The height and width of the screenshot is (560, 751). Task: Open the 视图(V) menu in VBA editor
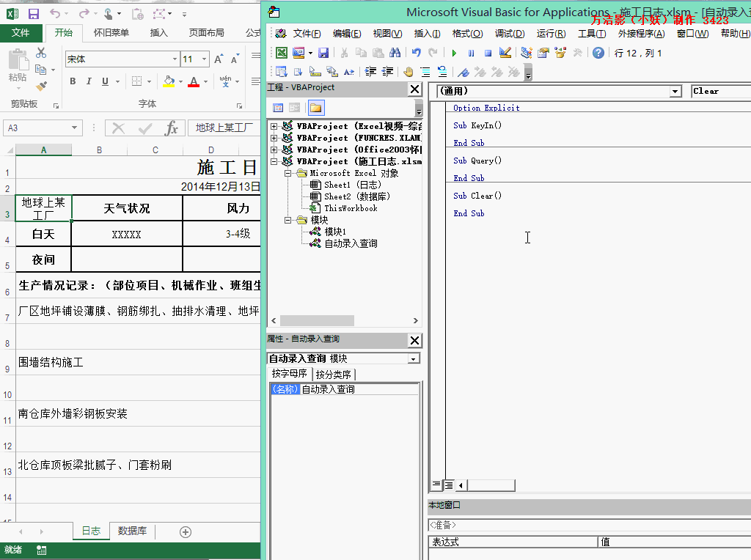tap(387, 34)
